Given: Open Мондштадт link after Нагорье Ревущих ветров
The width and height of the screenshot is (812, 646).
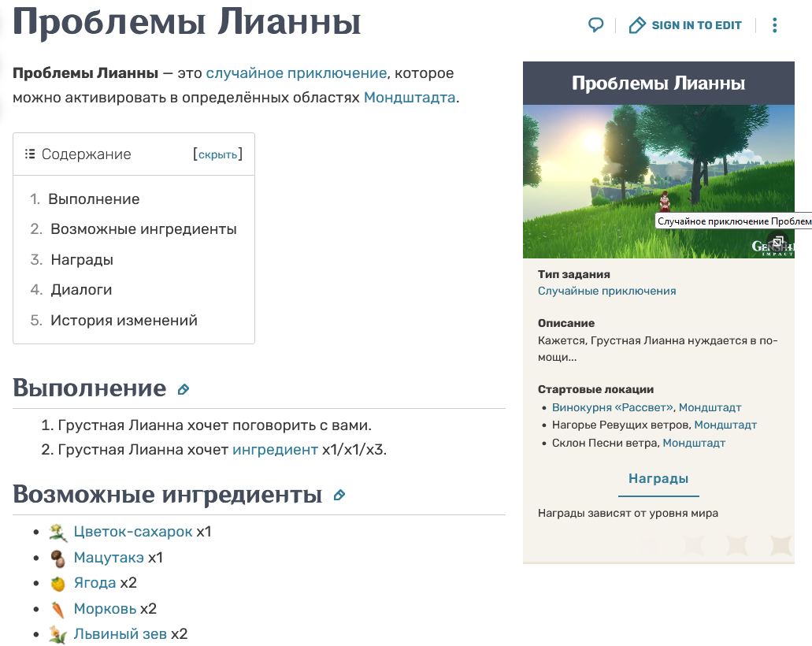Looking at the screenshot, I should pos(725,425).
